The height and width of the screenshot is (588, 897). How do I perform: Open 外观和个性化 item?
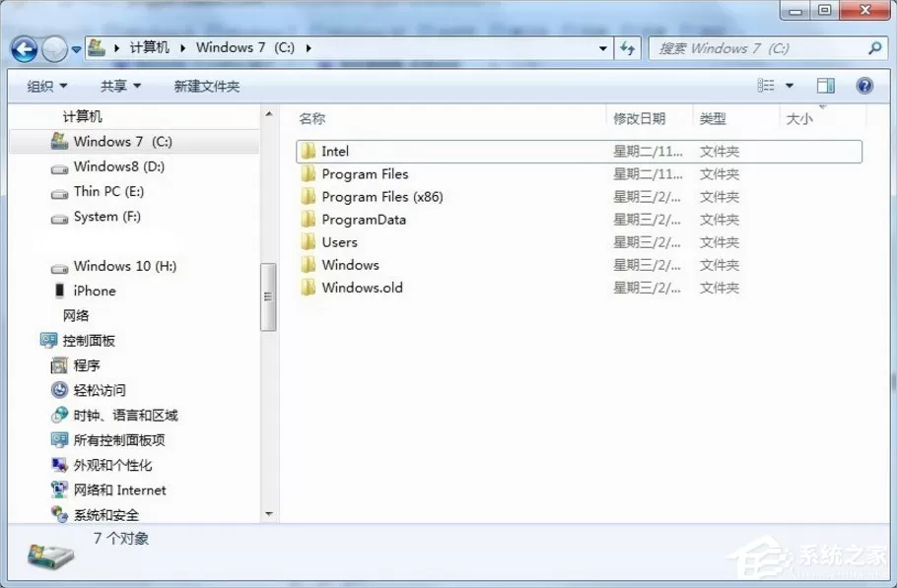click(x=102, y=465)
